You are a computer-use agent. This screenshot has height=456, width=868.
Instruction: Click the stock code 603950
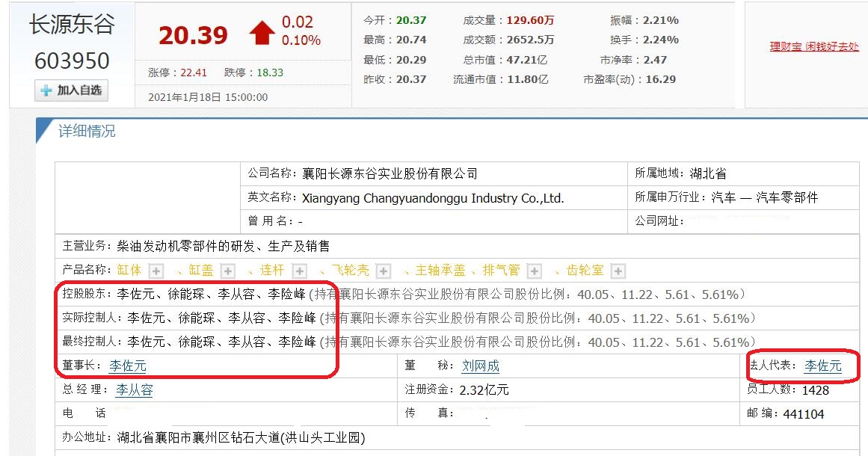point(72,61)
